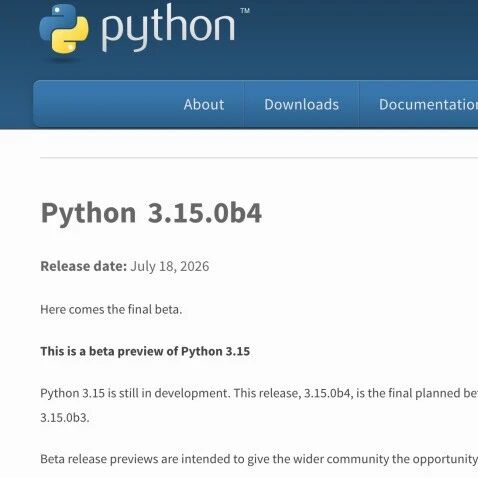Click the paragraph starting Beta release previews
The height and width of the screenshot is (478, 478).
259,459
